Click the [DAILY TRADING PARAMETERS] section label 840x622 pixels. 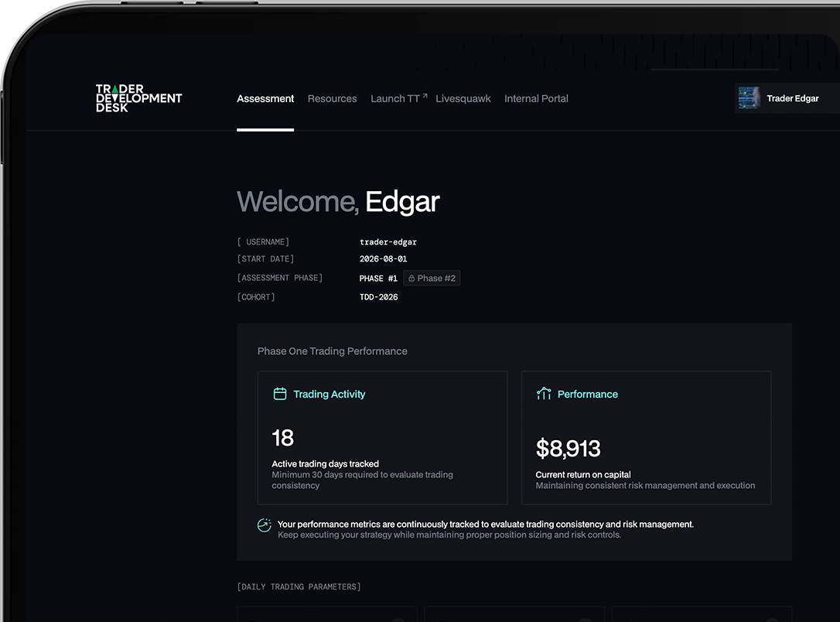[299, 586]
